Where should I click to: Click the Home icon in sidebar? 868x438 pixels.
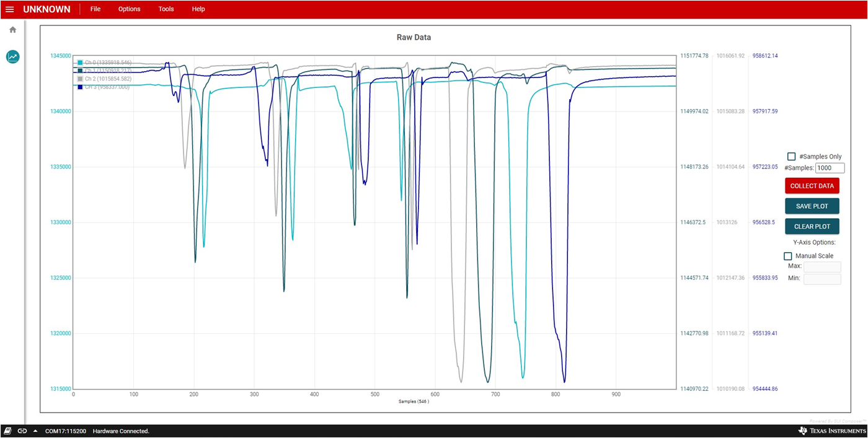click(x=12, y=30)
